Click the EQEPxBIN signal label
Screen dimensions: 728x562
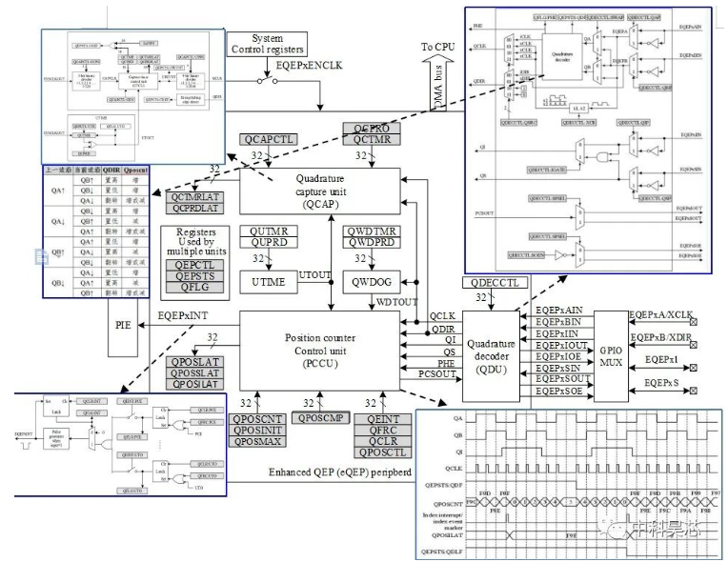point(558,322)
